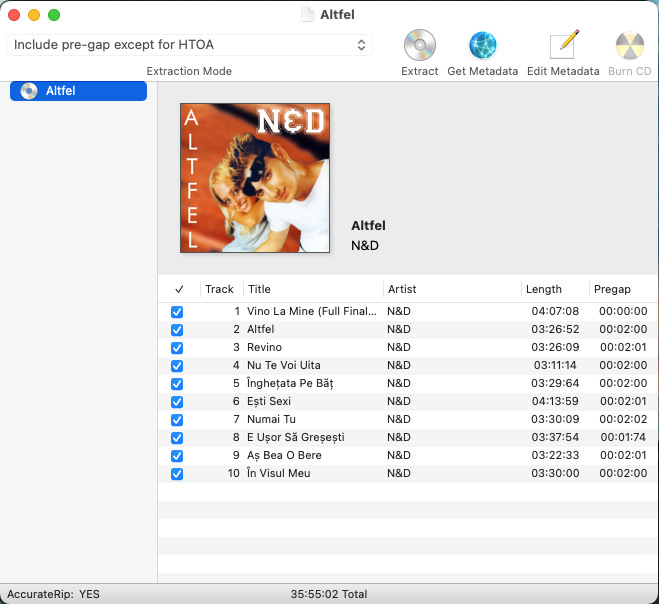Click track number 10 cell
Viewport: 659px width, 604px height.
click(x=233, y=473)
